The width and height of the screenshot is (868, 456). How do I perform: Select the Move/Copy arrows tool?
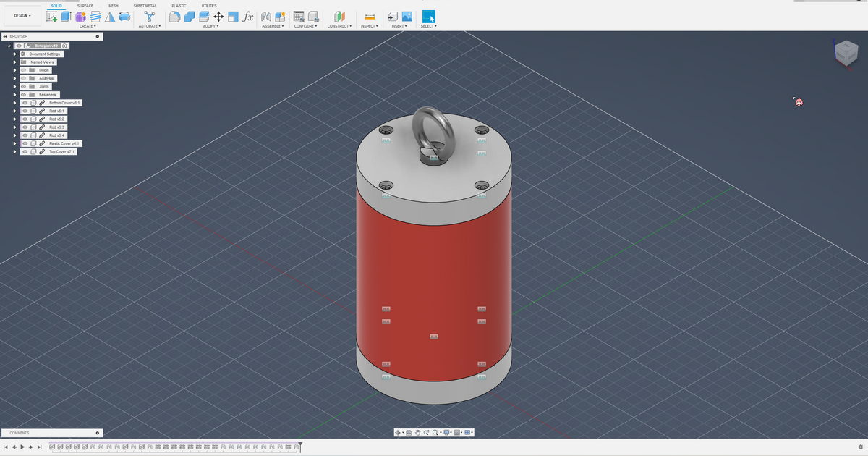[218, 16]
